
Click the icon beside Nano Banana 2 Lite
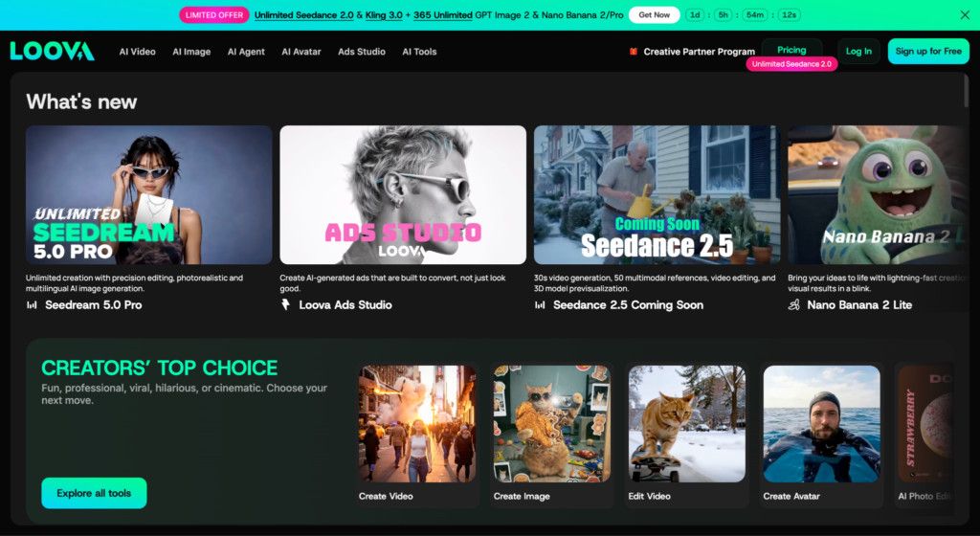(793, 305)
